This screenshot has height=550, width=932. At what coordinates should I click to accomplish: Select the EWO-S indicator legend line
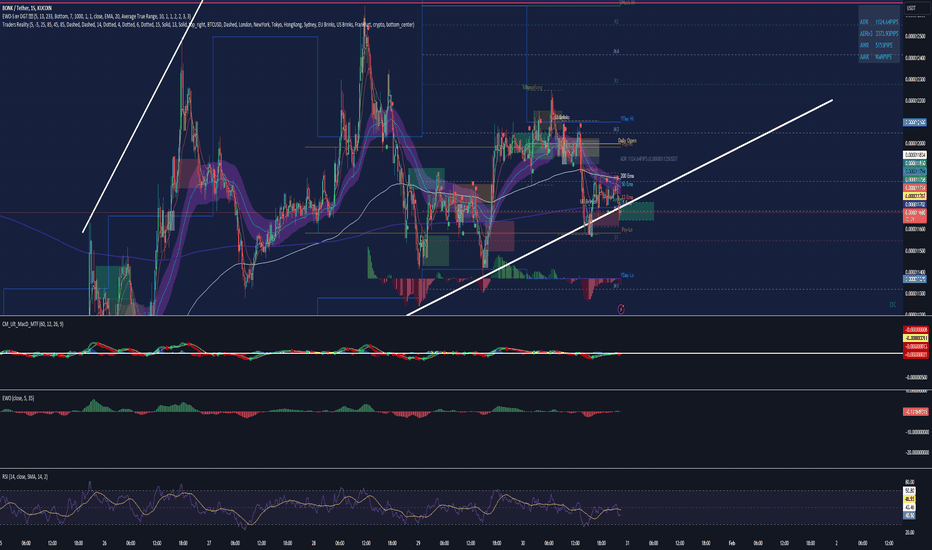pyautogui.click(x=96, y=16)
